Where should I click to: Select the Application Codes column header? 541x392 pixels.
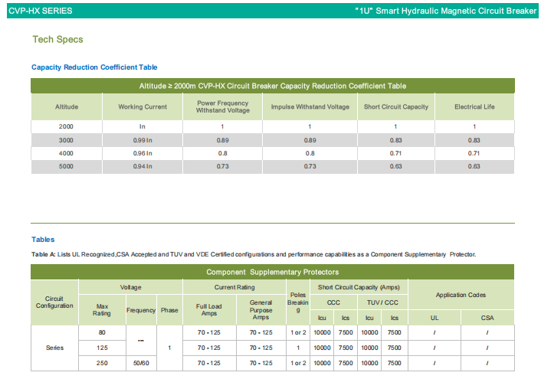click(x=461, y=295)
